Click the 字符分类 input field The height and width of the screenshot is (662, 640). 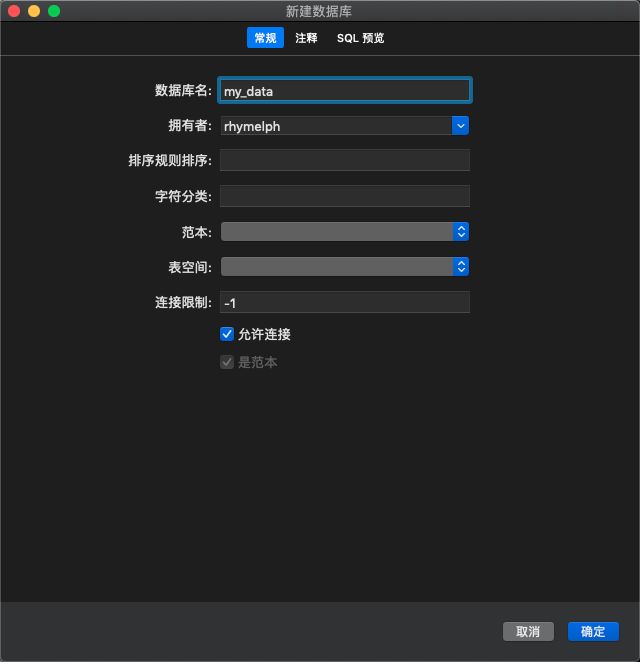344,196
